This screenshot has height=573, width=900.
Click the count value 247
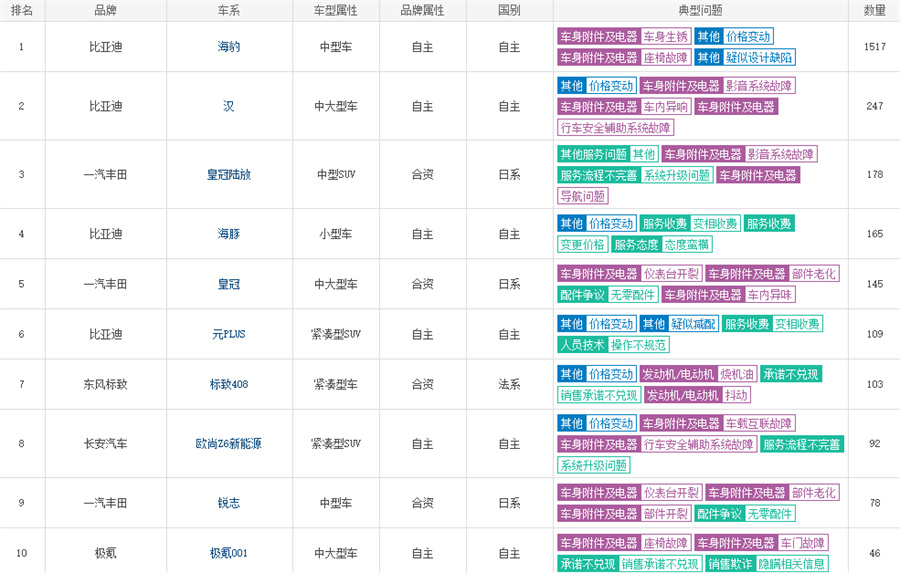875,106
